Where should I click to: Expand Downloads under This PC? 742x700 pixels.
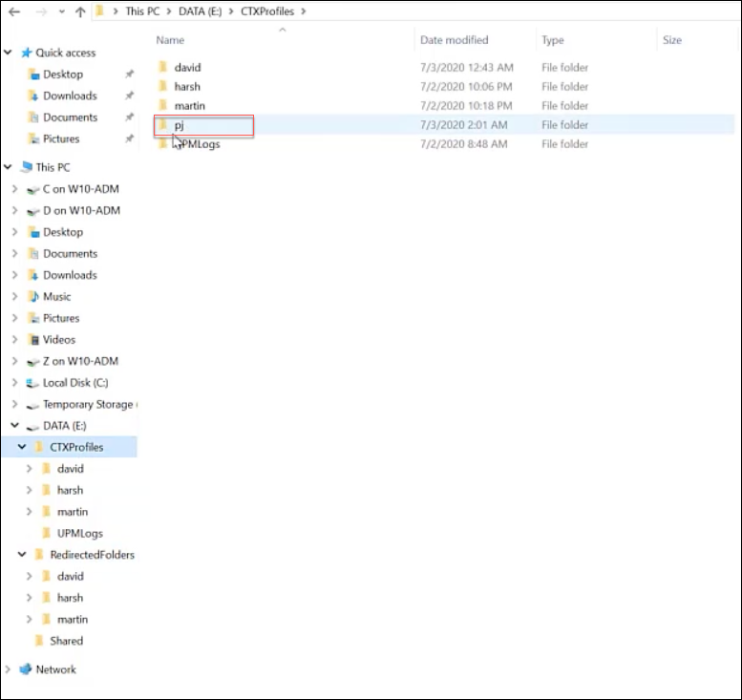[14, 275]
